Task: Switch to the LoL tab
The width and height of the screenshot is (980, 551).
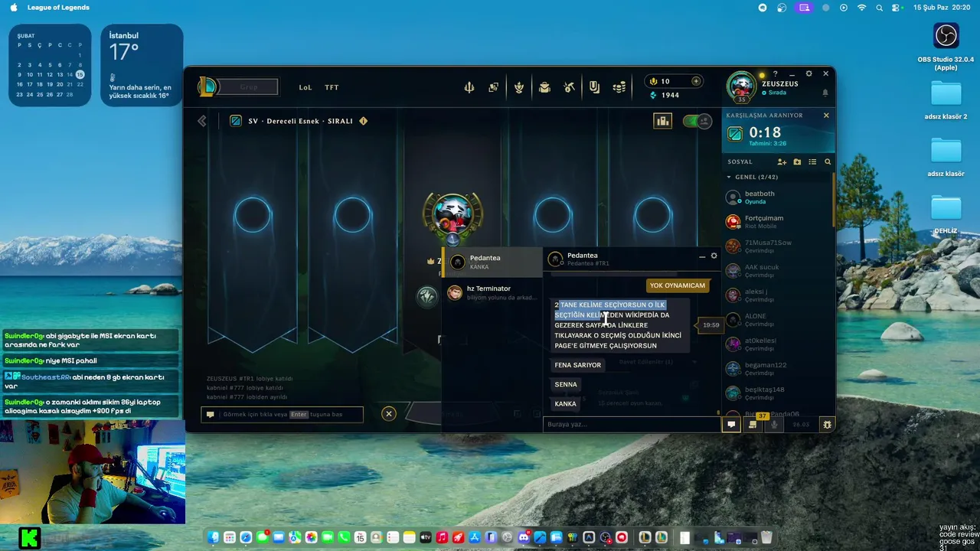Action: coord(305,87)
